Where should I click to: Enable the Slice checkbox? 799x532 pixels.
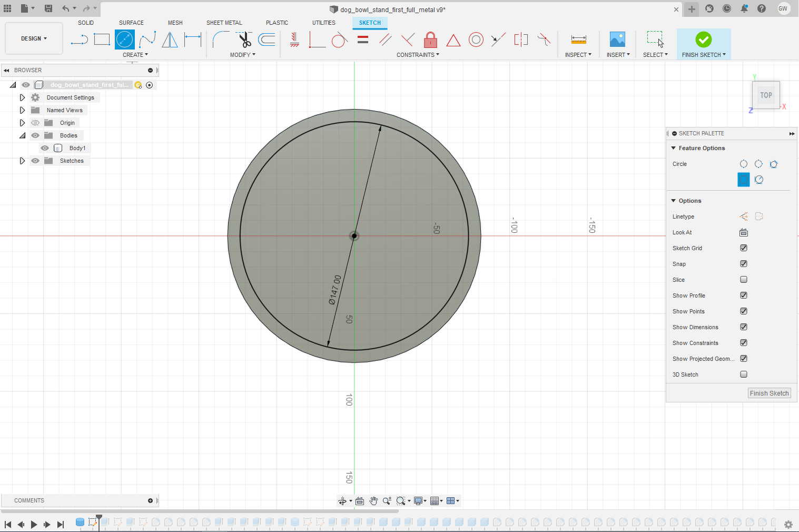[743, 280]
